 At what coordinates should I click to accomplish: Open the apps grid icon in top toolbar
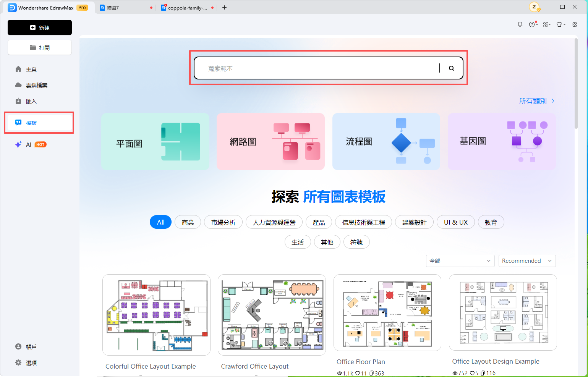(x=547, y=24)
